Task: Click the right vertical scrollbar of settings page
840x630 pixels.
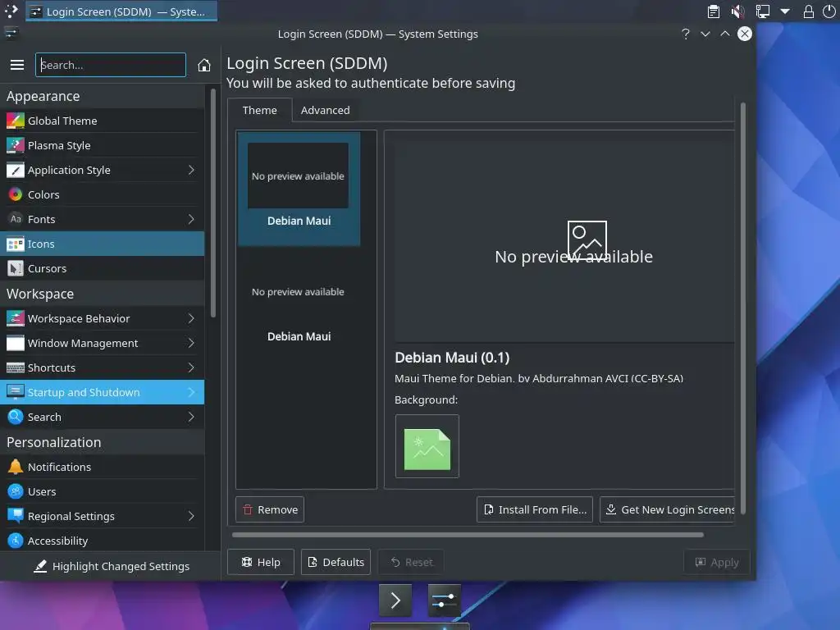Action: (x=743, y=308)
